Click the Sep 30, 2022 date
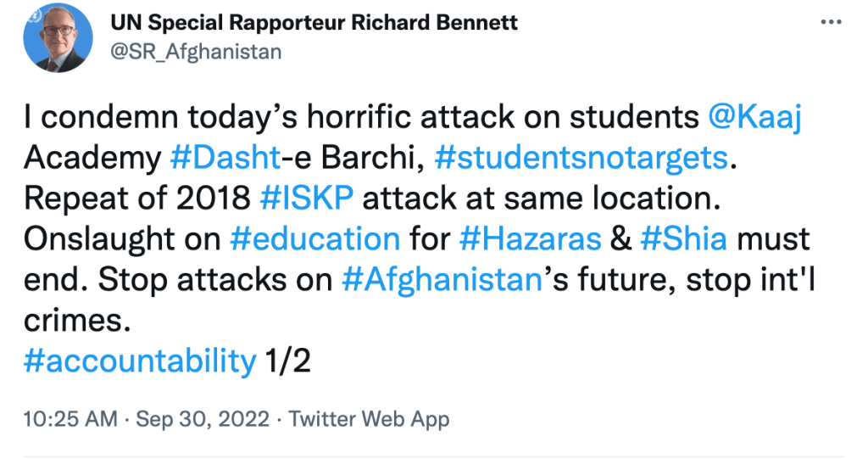The width and height of the screenshot is (868, 459). [205, 418]
